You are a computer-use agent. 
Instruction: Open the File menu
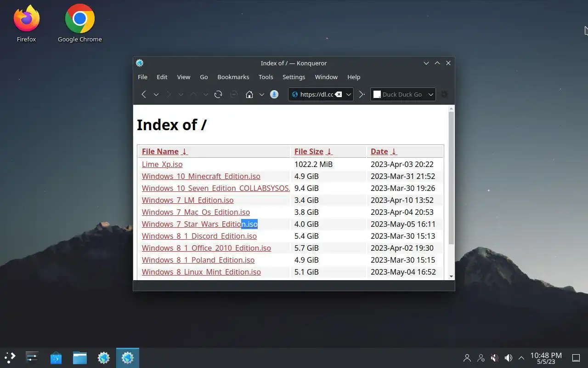click(142, 77)
